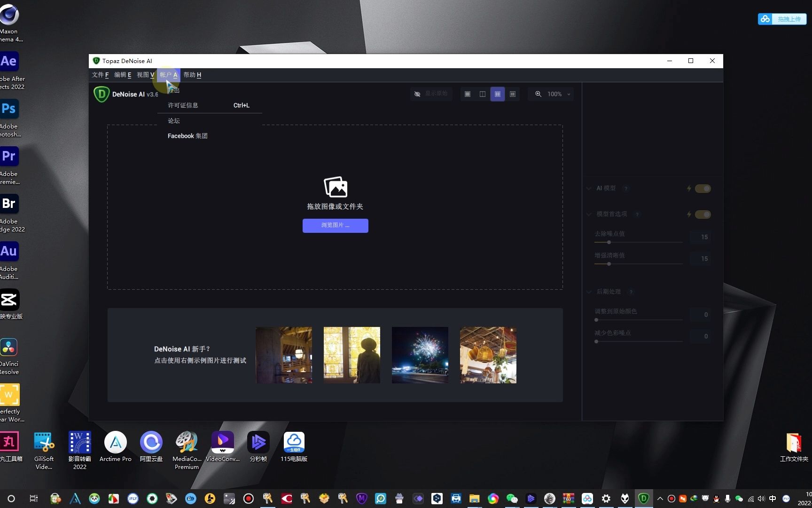This screenshot has height=508, width=812.
Task: Select side-by-side view layout icon
Action: (x=497, y=94)
